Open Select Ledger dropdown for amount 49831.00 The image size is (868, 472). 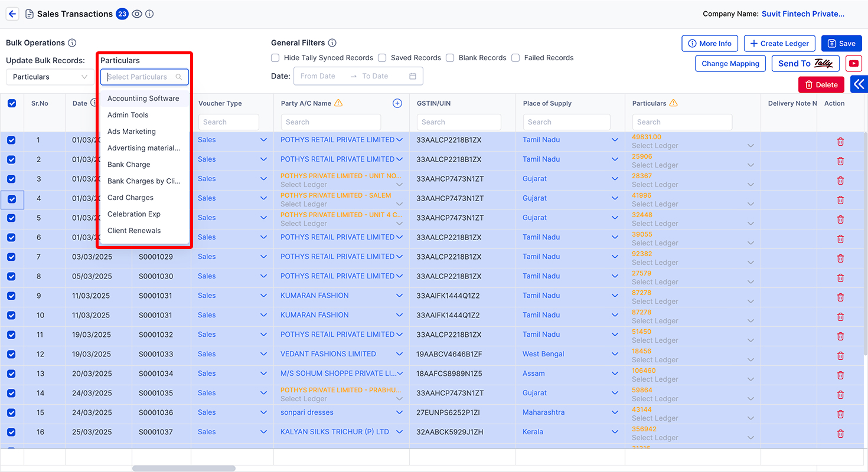(750, 146)
